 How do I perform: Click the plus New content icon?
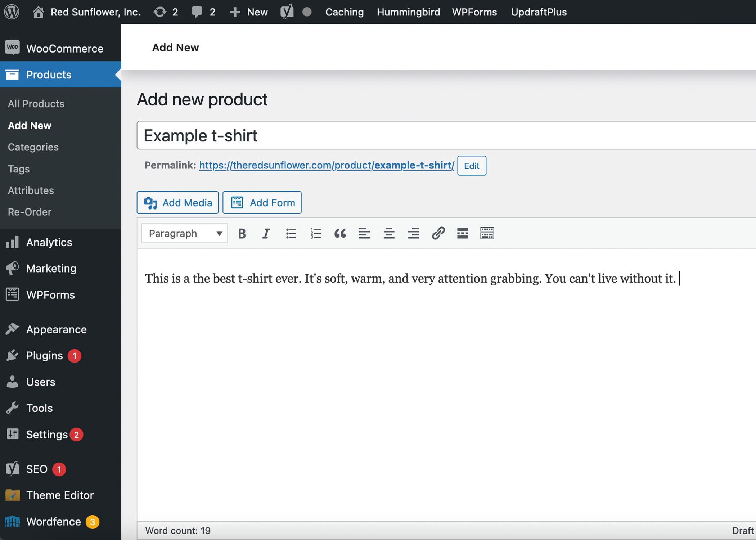coord(235,12)
